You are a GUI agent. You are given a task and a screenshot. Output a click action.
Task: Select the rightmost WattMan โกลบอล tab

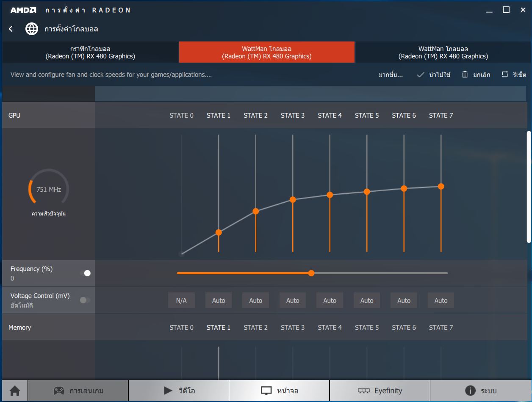(x=443, y=52)
